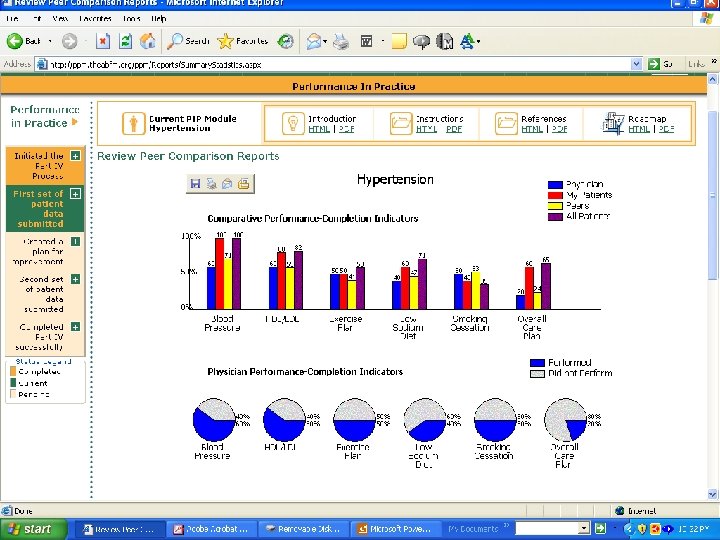The height and width of the screenshot is (540, 720).
Task: Open the Roadmap PDF link
Action: click(x=666, y=129)
